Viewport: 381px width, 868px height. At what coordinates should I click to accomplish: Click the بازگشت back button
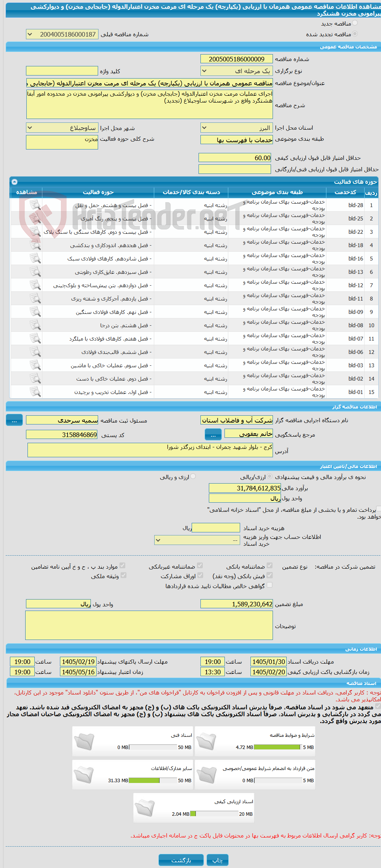point(181,860)
